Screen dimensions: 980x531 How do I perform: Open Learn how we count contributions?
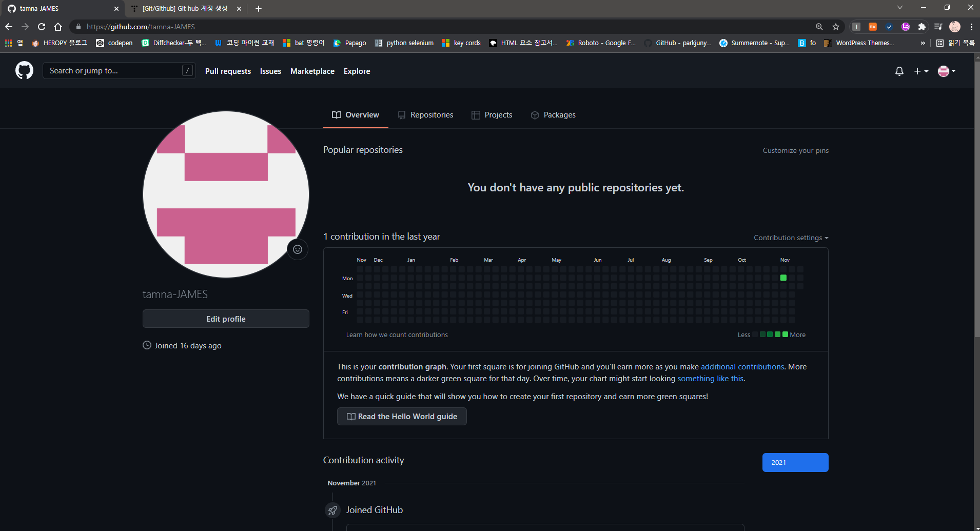point(397,335)
